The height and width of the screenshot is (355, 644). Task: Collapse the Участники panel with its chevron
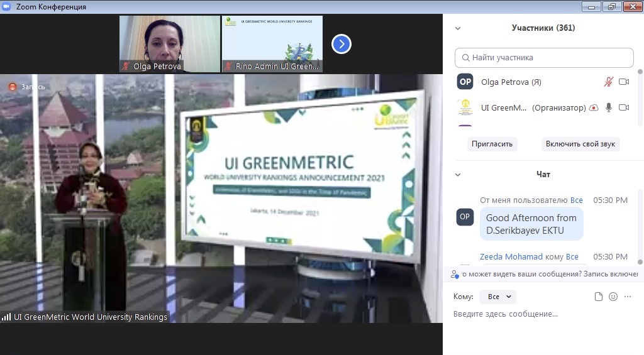458,28
